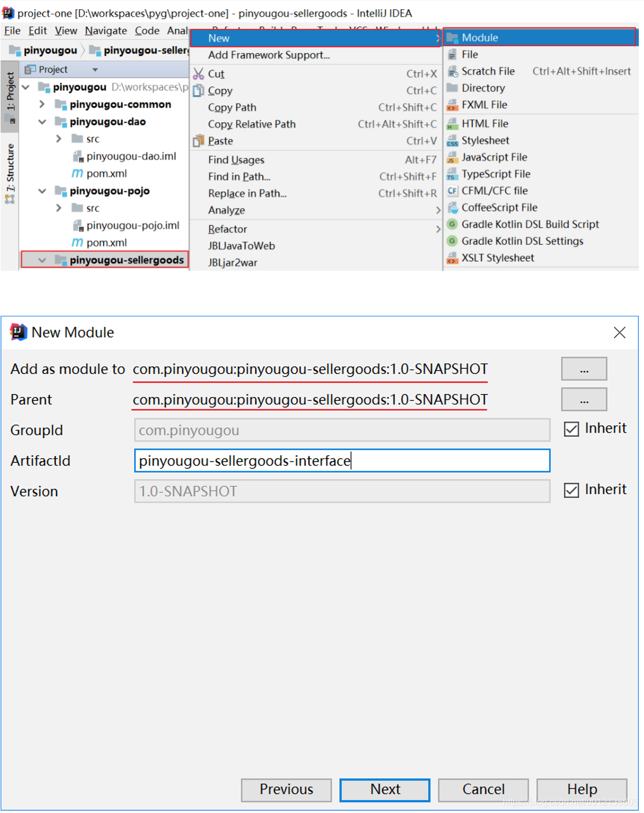Click the Stylesheet CSS icon
644x813 pixels.
452,141
